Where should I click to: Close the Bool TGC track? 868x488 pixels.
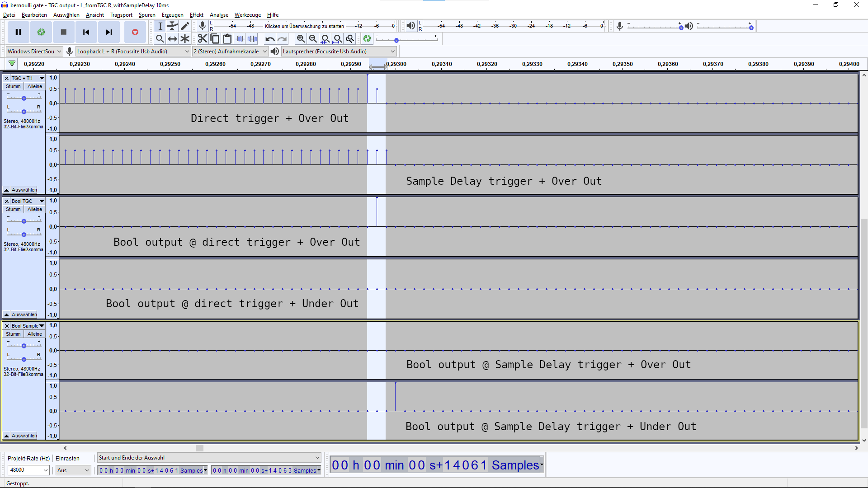click(x=7, y=201)
